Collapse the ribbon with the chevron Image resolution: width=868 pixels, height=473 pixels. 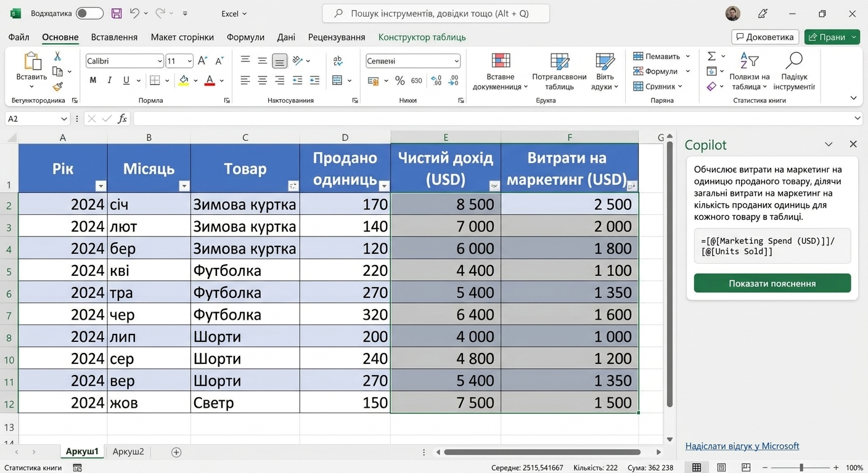click(854, 98)
